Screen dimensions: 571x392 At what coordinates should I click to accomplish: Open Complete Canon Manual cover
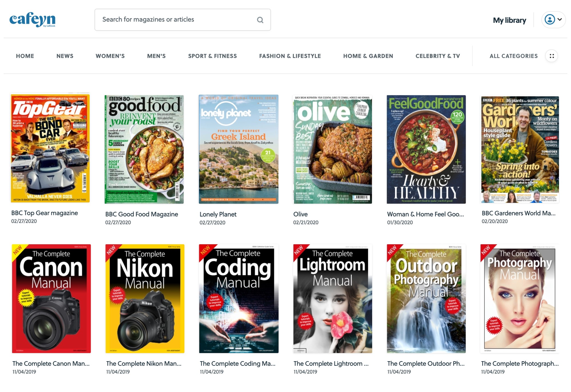51,299
